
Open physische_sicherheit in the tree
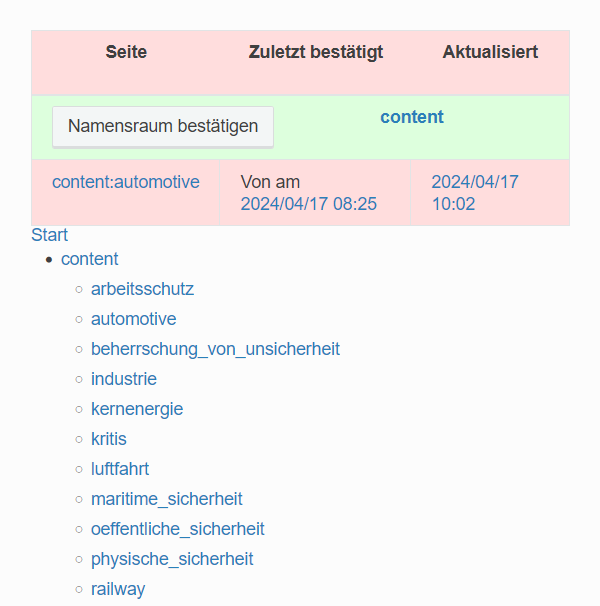(x=172, y=559)
